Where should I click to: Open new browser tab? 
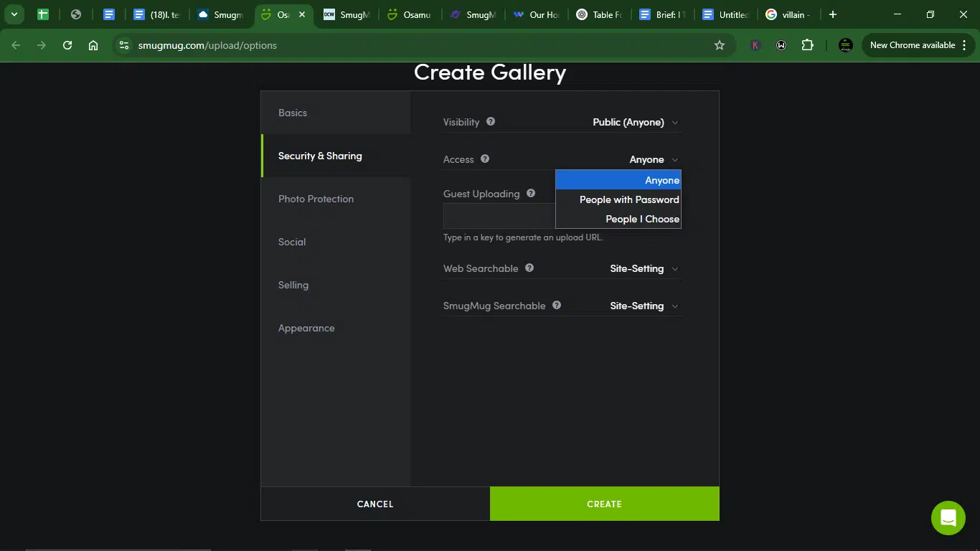coord(832,14)
